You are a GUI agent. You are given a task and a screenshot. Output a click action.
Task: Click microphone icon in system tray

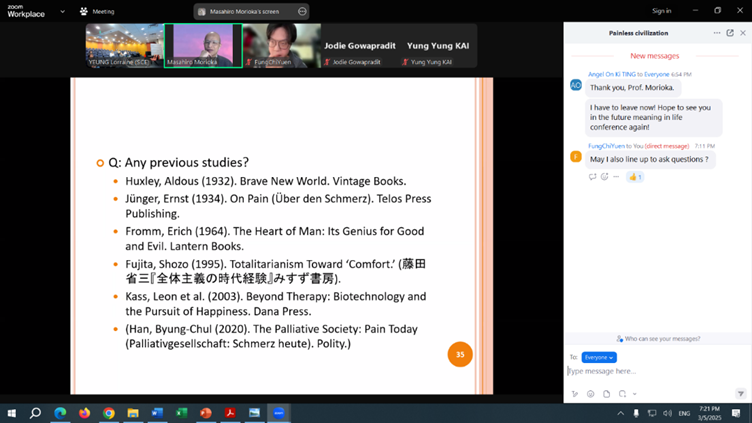pyautogui.click(x=636, y=413)
